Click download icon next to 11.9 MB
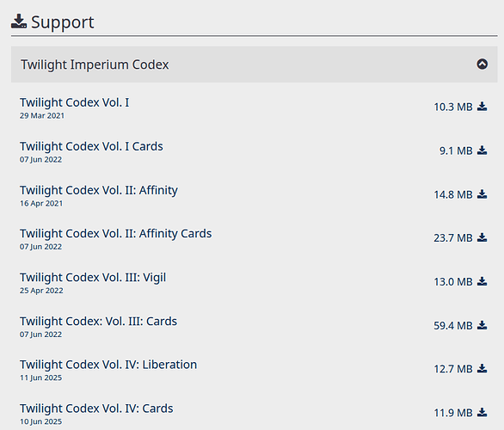Viewport: 504px width, 430px height. (x=482, y=413)
